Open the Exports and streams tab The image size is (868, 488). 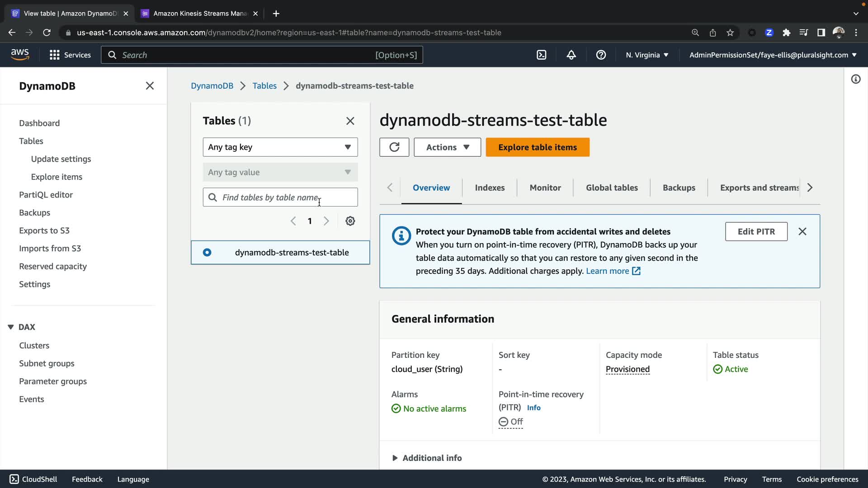click(x=759, y=188)
